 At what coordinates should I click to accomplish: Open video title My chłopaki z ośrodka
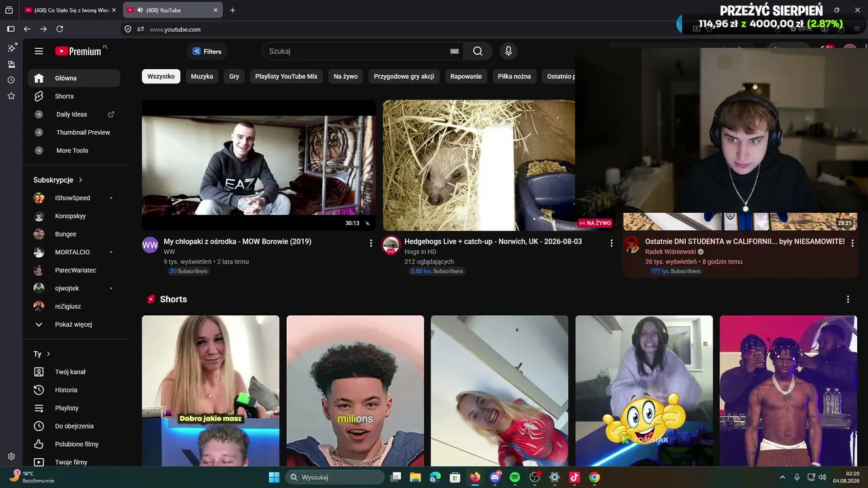(237, 241)
